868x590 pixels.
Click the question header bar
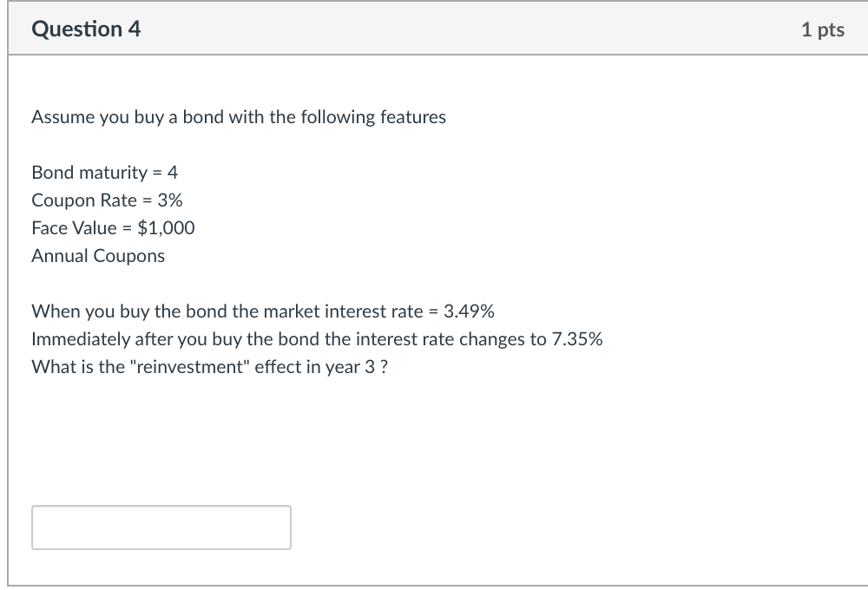434,29
